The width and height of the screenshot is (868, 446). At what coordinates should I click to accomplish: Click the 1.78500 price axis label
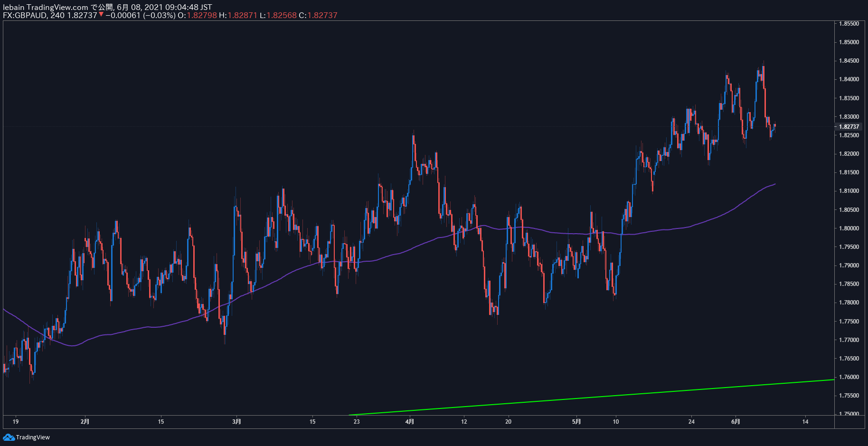pyautogui.click(x=849, y=284)
